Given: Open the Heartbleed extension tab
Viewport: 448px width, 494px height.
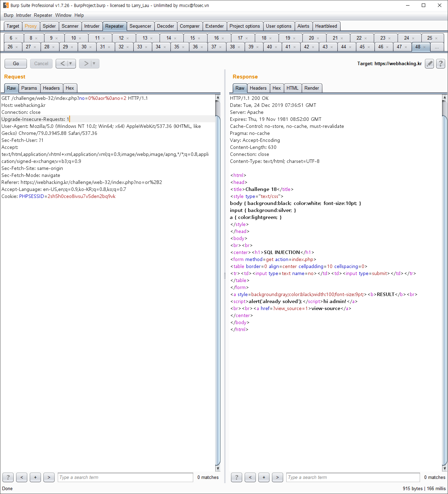Looking at the screenshot, I should click(x=326, y=26).
